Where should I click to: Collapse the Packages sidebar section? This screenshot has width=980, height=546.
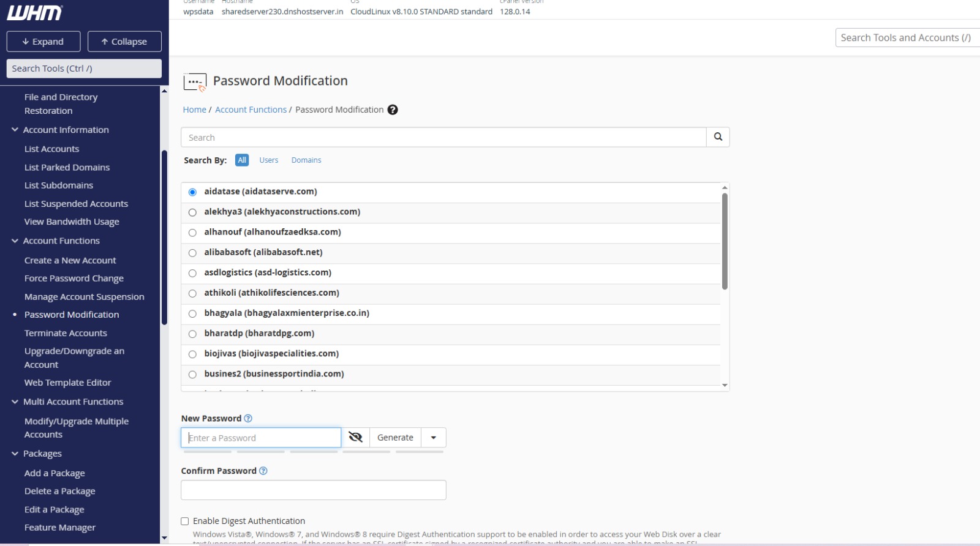pos(15,454)
